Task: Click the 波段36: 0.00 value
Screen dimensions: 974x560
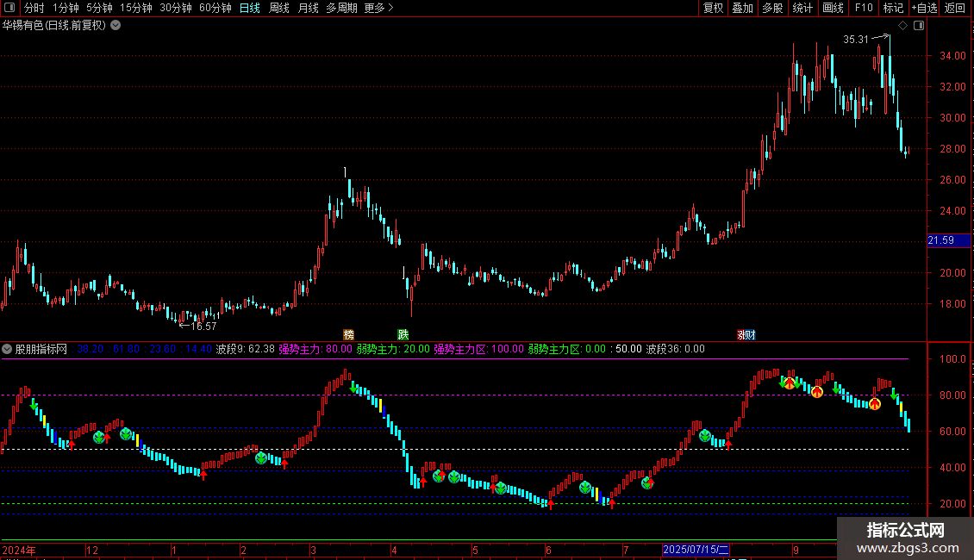Action: 675,349
